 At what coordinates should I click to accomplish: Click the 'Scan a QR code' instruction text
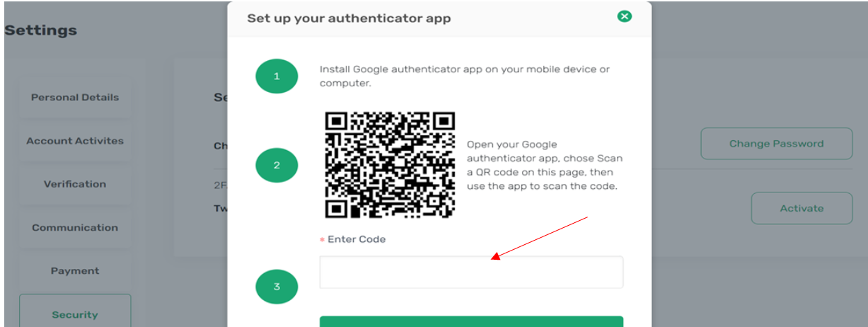point(545,166)
